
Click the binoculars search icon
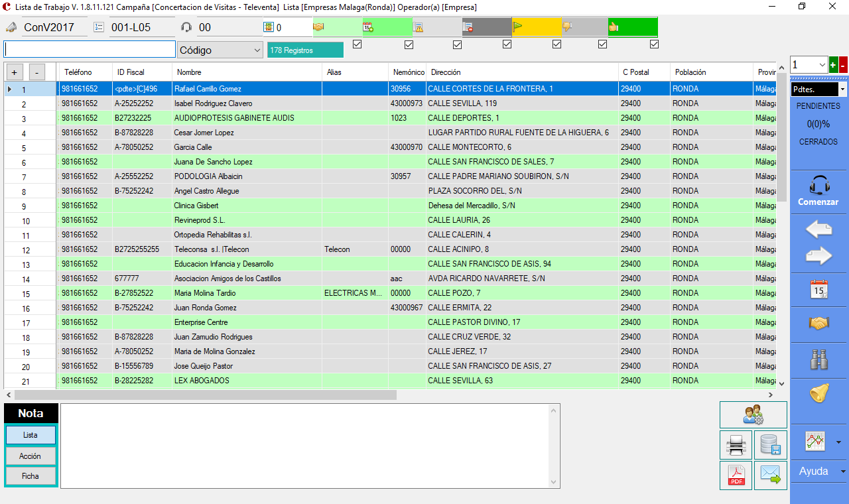point(819,359)
